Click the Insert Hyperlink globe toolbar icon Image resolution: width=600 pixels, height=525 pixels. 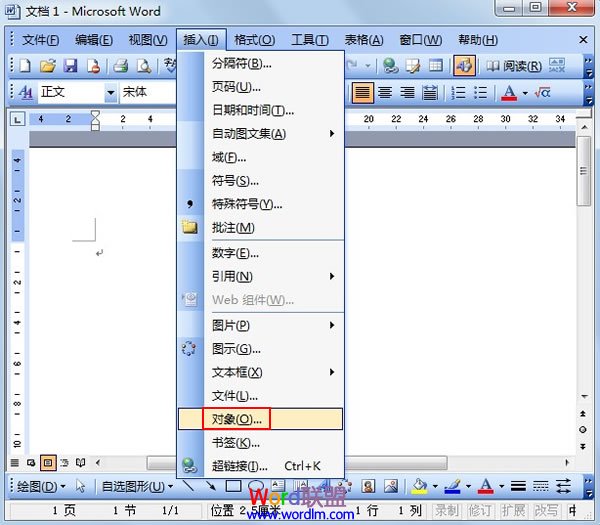pos(391,65)
